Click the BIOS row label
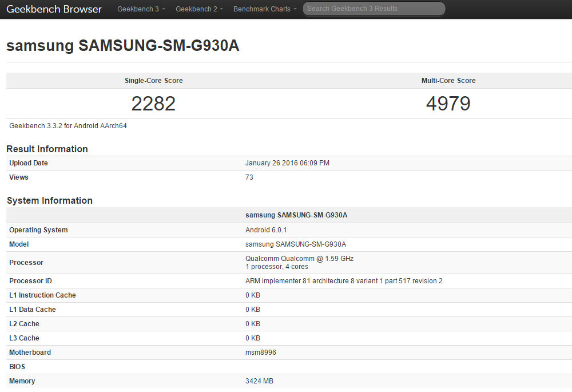 pyautogui.click(x=17, y=366)
